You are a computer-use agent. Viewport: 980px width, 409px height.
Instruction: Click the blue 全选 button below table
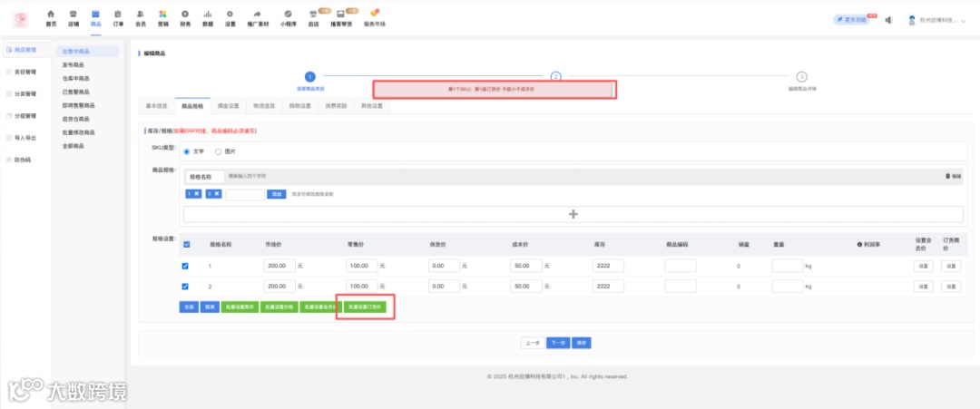point(188,307)
